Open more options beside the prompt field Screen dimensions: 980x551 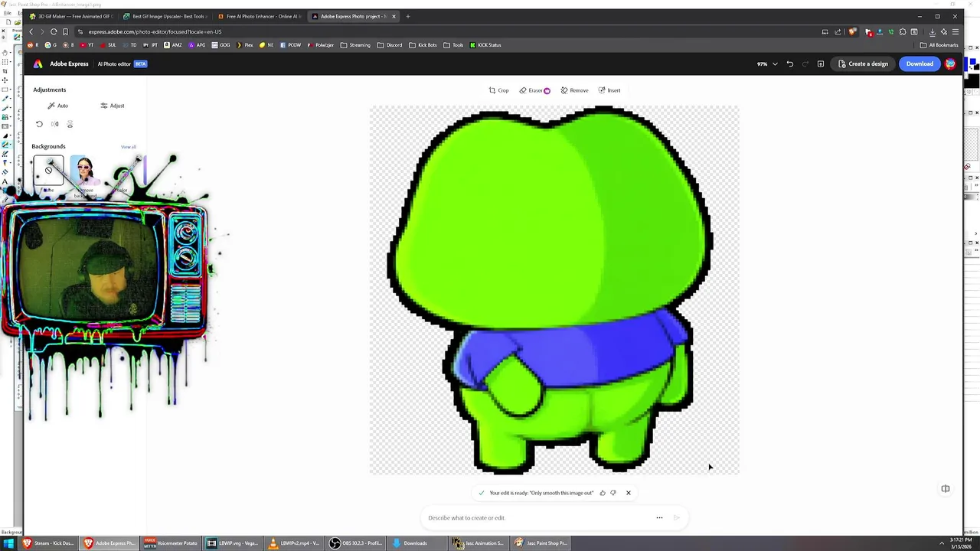tap(659, 518)
